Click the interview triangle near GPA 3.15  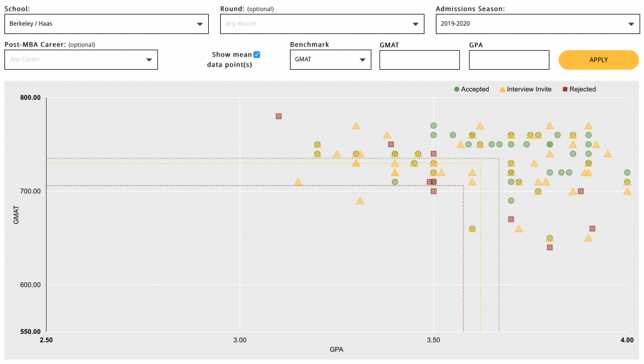coord(298,182)
